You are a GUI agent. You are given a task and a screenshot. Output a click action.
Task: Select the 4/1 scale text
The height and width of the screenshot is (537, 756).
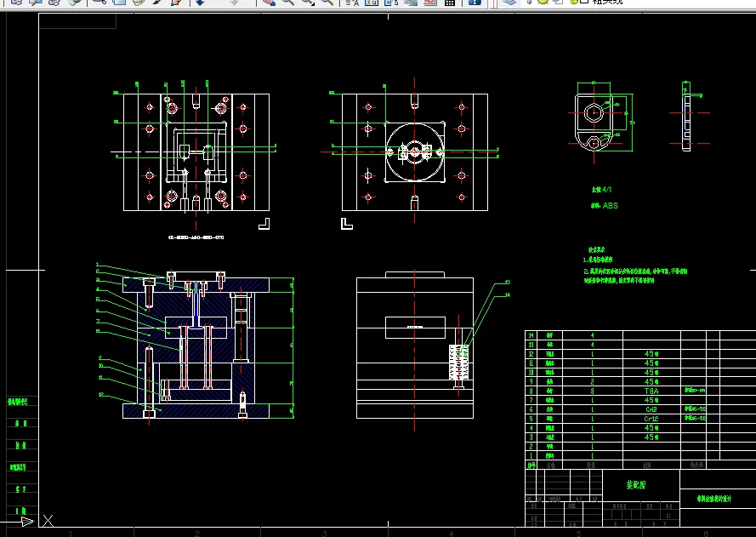pyautogui.click(x=607, y=190)
